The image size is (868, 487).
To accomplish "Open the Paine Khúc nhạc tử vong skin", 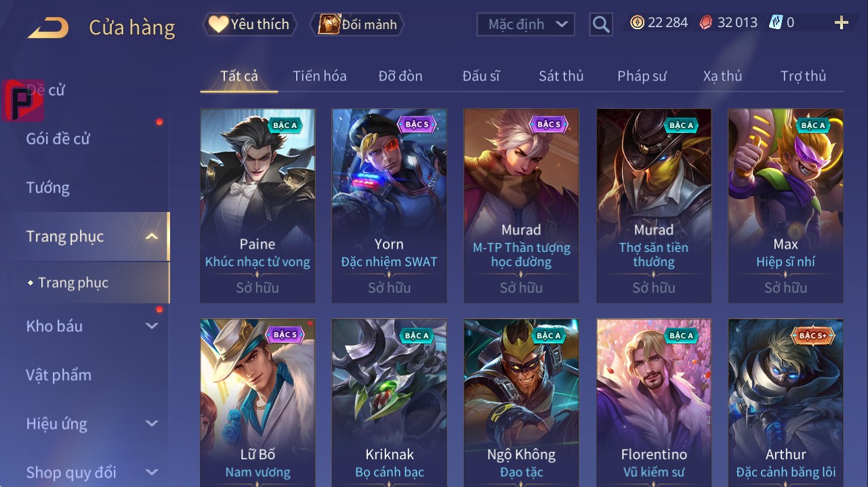I will coord(257,206).
